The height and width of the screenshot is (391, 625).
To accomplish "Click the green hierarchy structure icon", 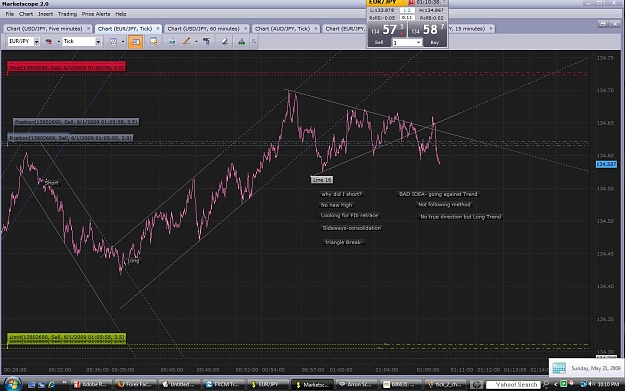I will 242,41.
